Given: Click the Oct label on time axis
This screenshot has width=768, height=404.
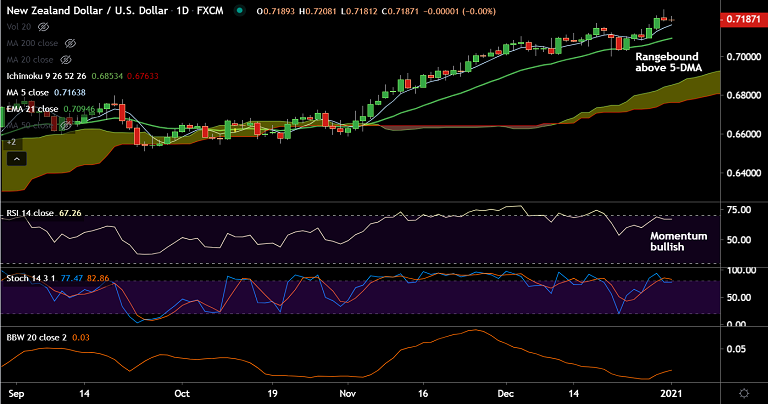Looking at the screenshot, I should pyautogui.click(x=182, y=394).
